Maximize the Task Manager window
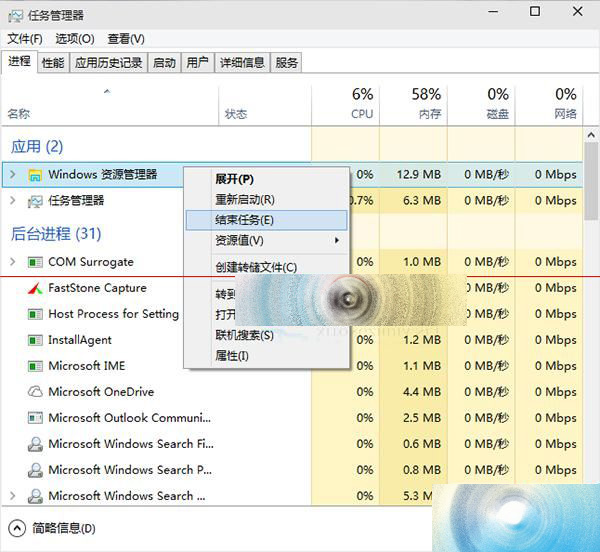The width and height of the screenshot is (600, 552). [535, 11]
